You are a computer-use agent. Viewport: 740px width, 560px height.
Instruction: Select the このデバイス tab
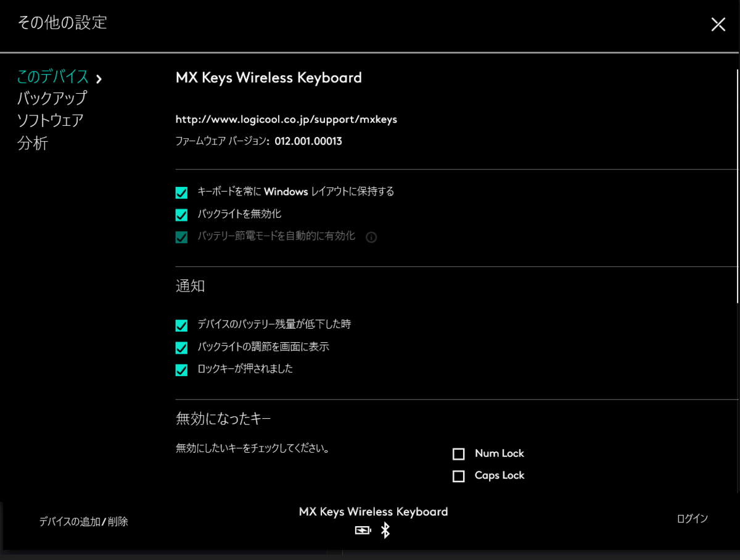(x=53, y=77)
